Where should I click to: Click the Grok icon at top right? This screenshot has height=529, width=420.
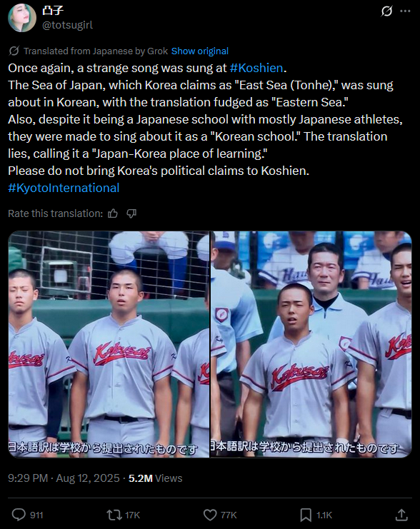[386, 11]
